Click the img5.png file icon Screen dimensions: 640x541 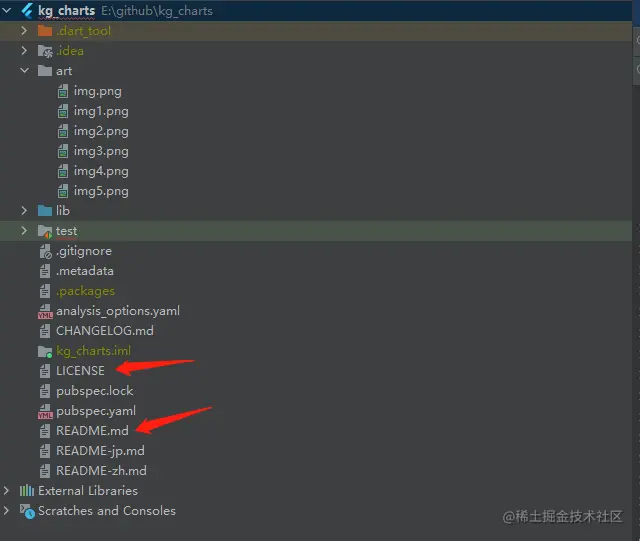pos(63,191)
